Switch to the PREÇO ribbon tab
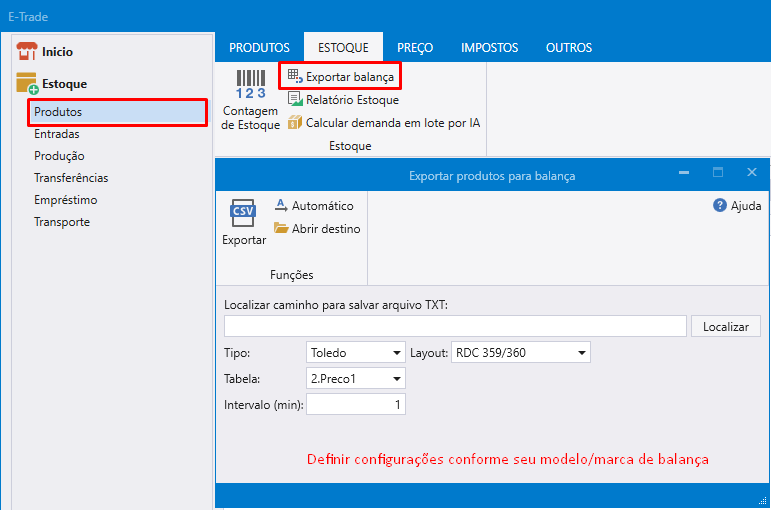The image size is (771, 510). pyautogui.click(x=415, y=47)
